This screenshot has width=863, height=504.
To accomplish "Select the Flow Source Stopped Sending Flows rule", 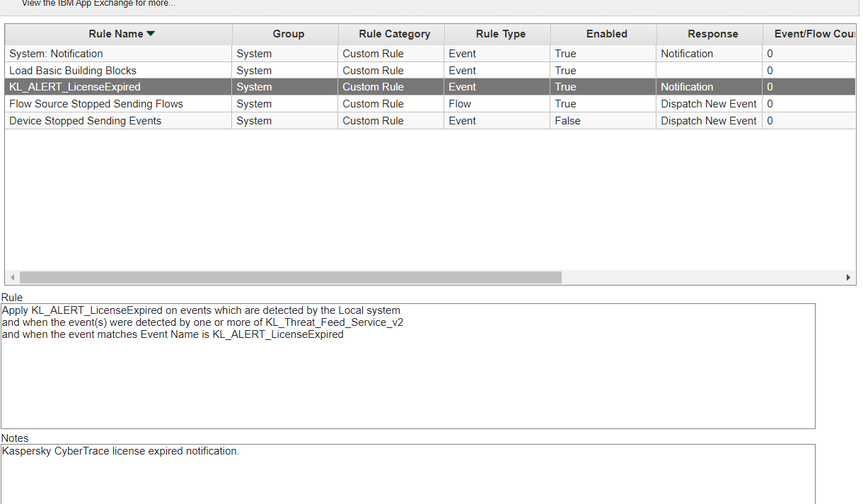I will pos(117,103).
